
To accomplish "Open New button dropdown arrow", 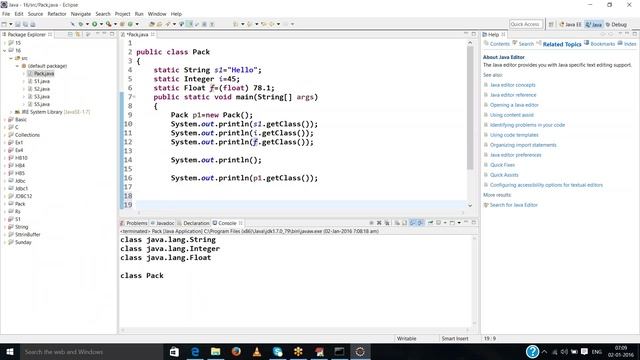I will pos(11,24).
